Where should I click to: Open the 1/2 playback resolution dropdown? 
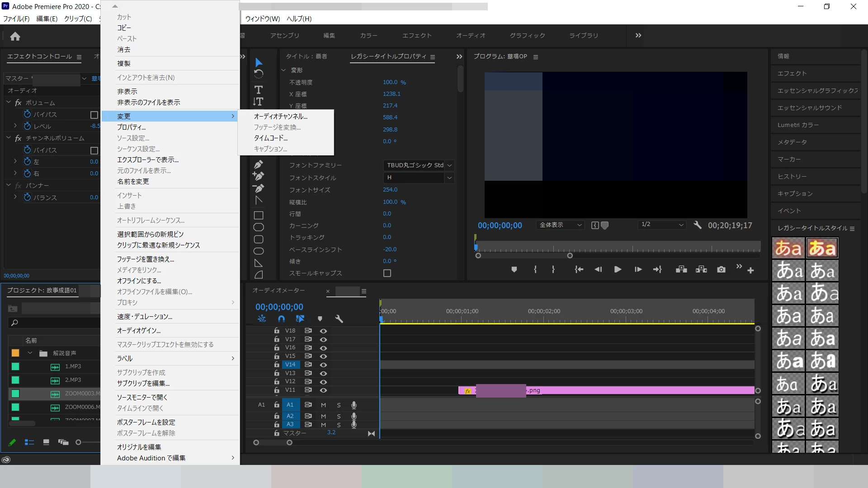(x=662, y=225)
